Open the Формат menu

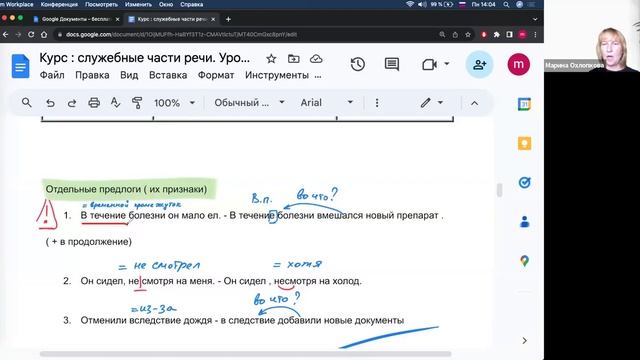pyautogui.click(x=216, y=76)
